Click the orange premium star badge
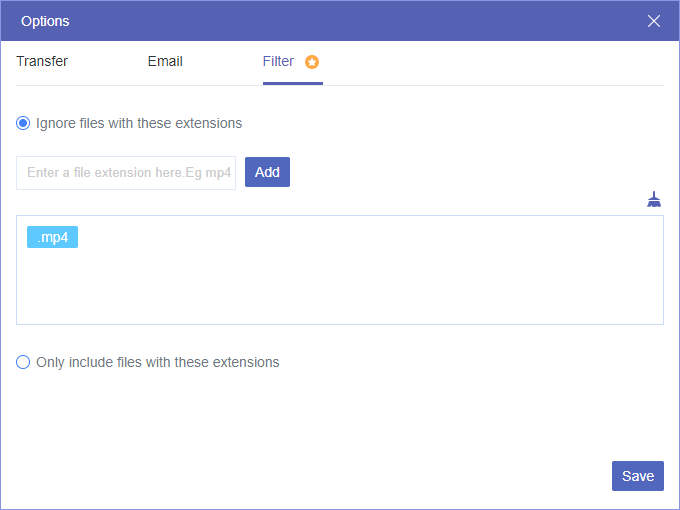The image size is (680, 510). pos(312,62)
